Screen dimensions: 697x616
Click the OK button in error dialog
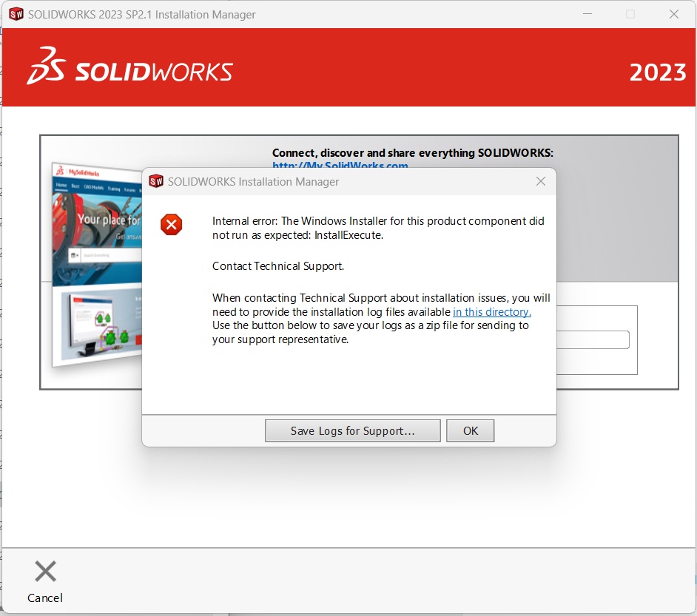470,430
